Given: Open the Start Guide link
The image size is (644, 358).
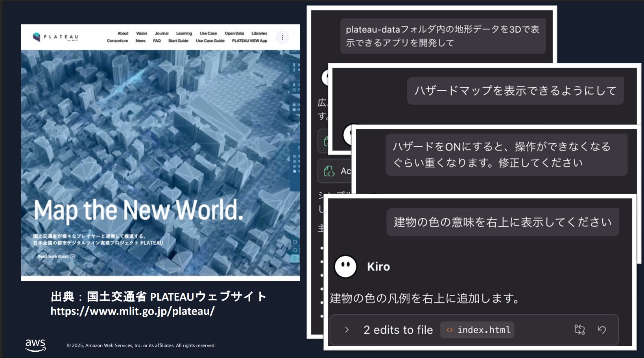Looking at the screenshot, I should tap(178, 41).
